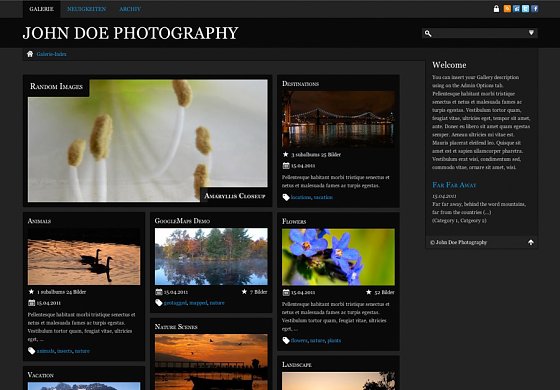
Task: Click the star icon beside 7 Bilder
Action: pyautogui.click(x=244, y=292)
